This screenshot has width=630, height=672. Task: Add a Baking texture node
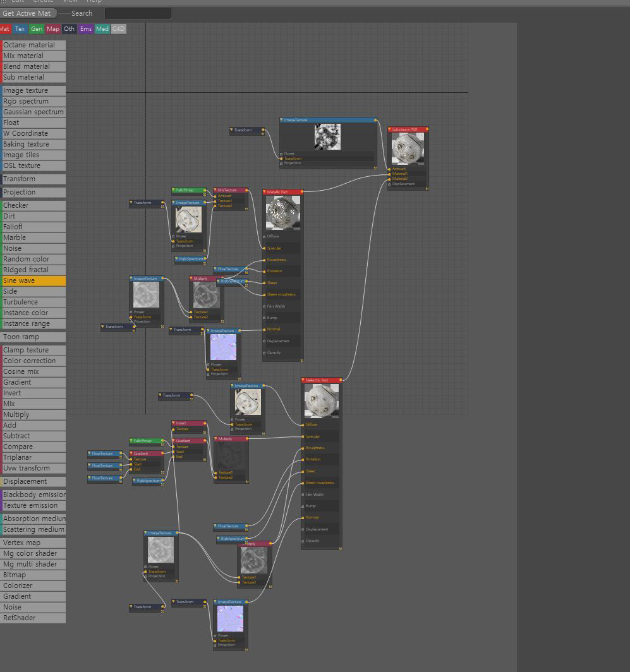(x=33, y=144)
